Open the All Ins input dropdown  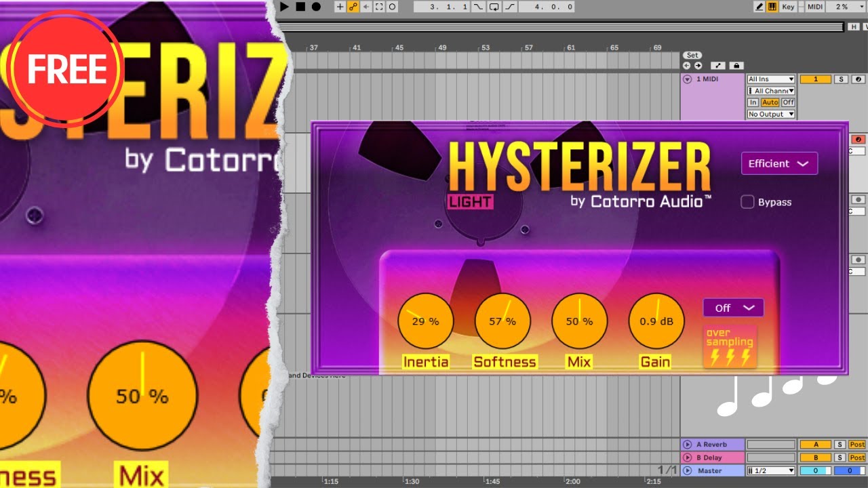click(x=771, y=79)
